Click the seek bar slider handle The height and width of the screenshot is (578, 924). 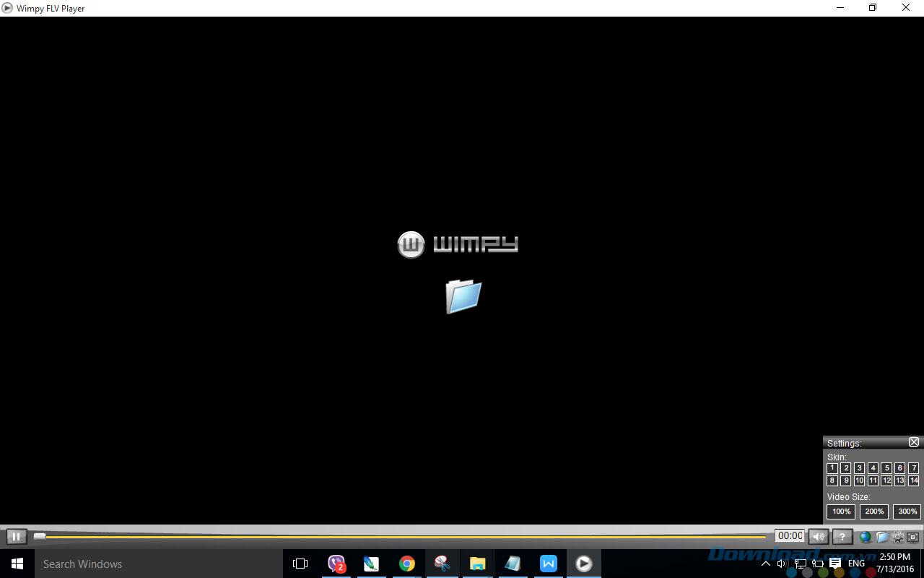tap(40, 536)
